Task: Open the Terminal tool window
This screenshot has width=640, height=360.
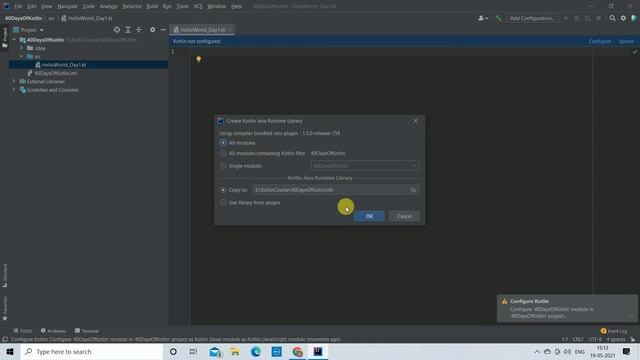Action: [x=87, y=331]
